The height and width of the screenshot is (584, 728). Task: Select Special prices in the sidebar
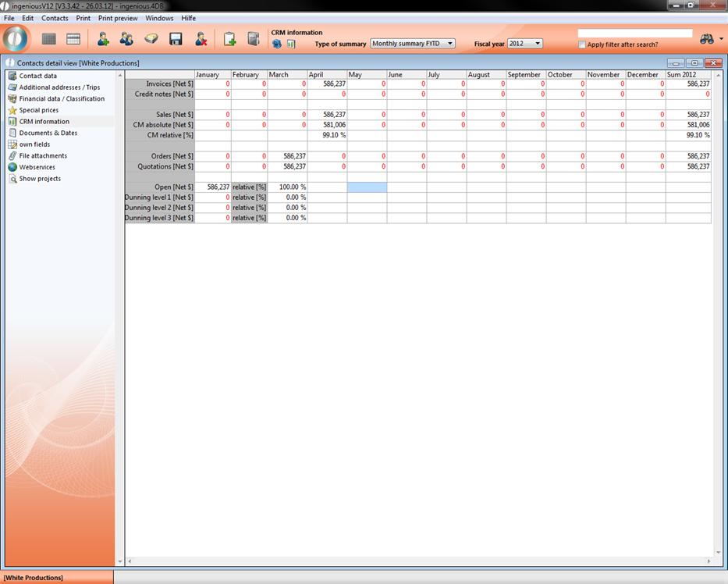click(x=39, y=110)
